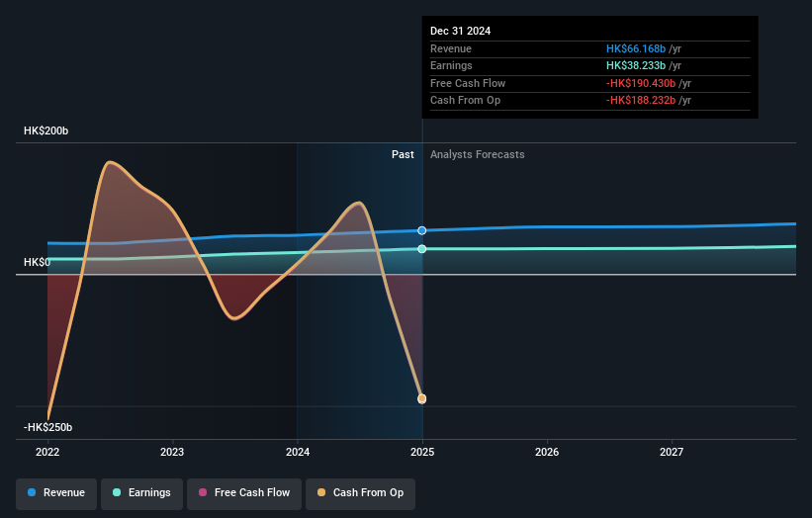Viewport: 812px width, 518px height.
Task: Click the Cash From Op label in tooltip
Action: click(x=466, y=101)
